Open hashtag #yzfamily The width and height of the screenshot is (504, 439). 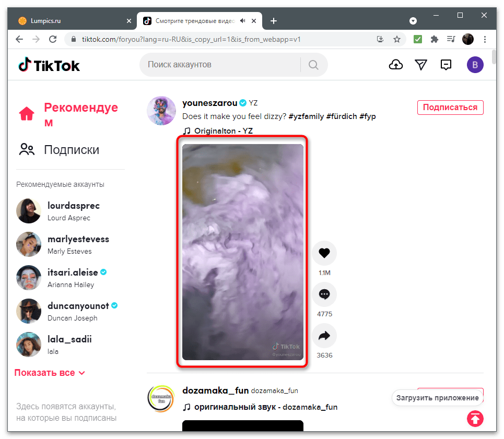306,116
